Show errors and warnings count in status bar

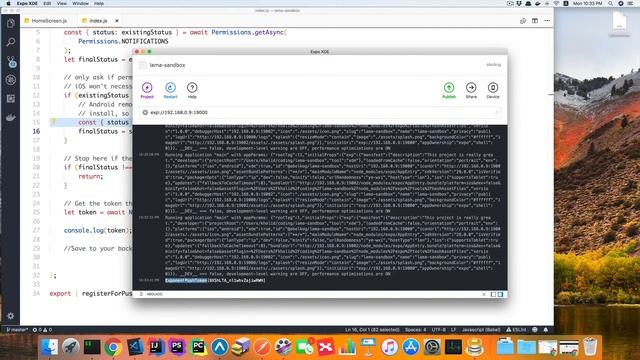42,329
